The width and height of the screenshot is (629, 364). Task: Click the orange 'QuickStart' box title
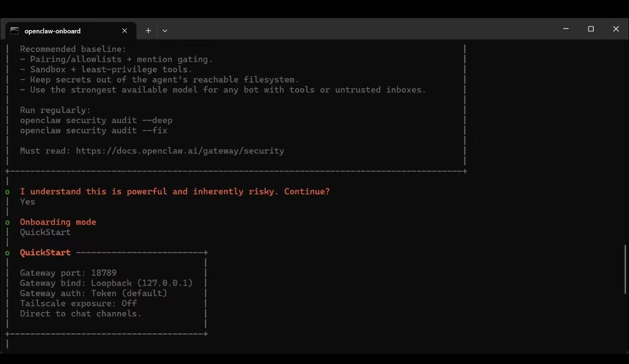click(x=45, y=253)
